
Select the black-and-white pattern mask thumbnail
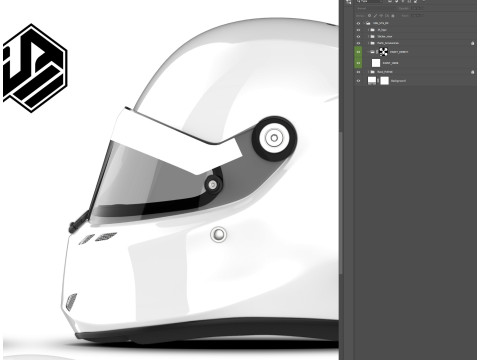(x=383, y=52)
